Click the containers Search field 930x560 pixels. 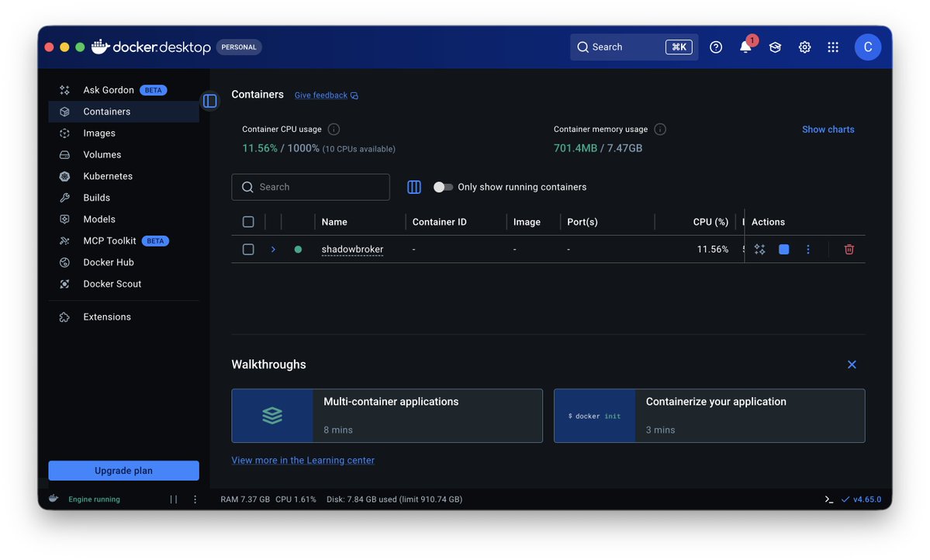pos(310,187)
